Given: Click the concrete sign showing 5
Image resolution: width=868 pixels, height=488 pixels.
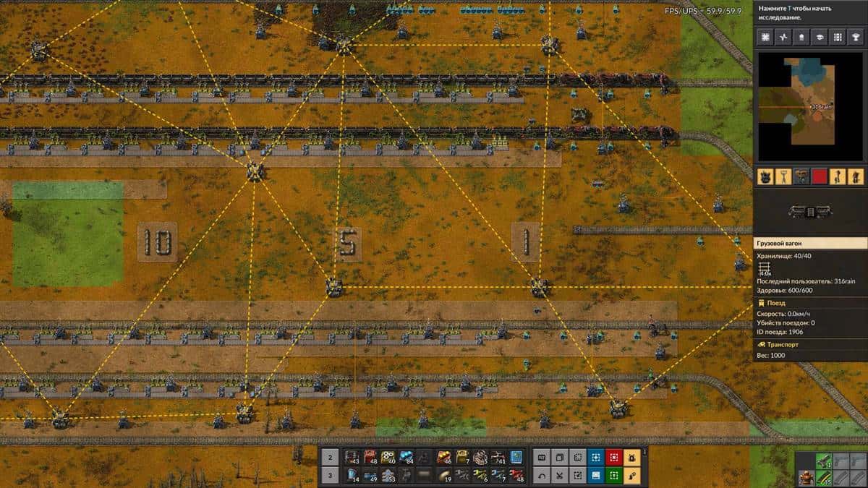Looking at the screenshot, I should click(x=346, y=242).
